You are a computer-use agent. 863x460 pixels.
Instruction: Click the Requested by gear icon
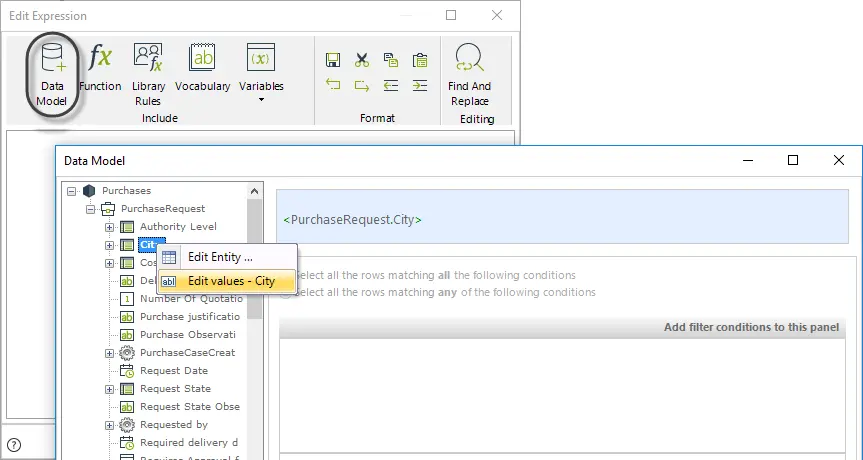pyautogui.click(x=127, y=425)
